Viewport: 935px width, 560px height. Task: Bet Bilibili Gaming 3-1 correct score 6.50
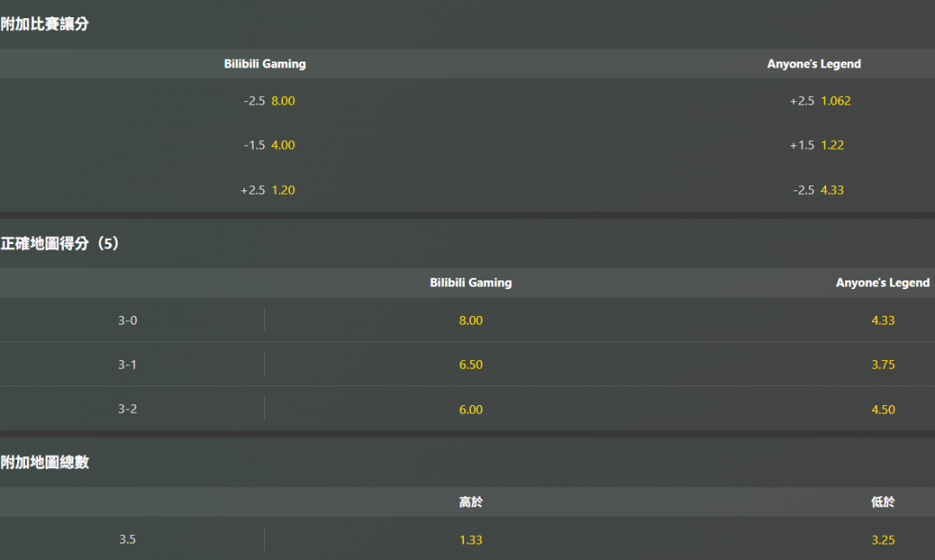click(470, 364)
